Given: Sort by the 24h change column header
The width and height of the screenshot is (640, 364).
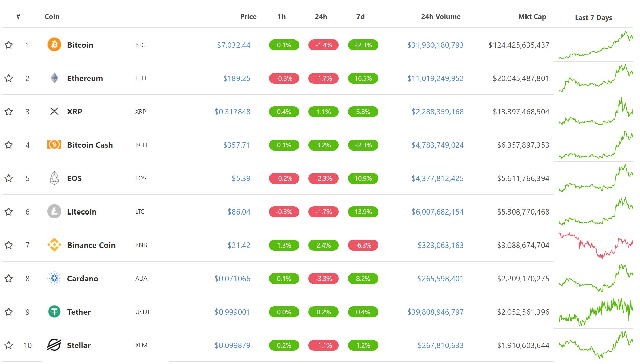Looking at the screenshot, I should point(321,16).
